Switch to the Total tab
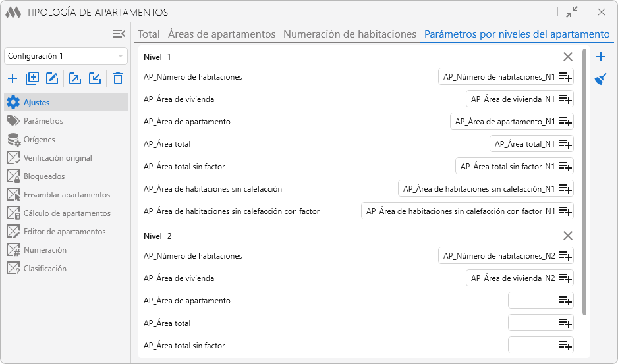This screenshot has height=364, width=618. (149, 34)
